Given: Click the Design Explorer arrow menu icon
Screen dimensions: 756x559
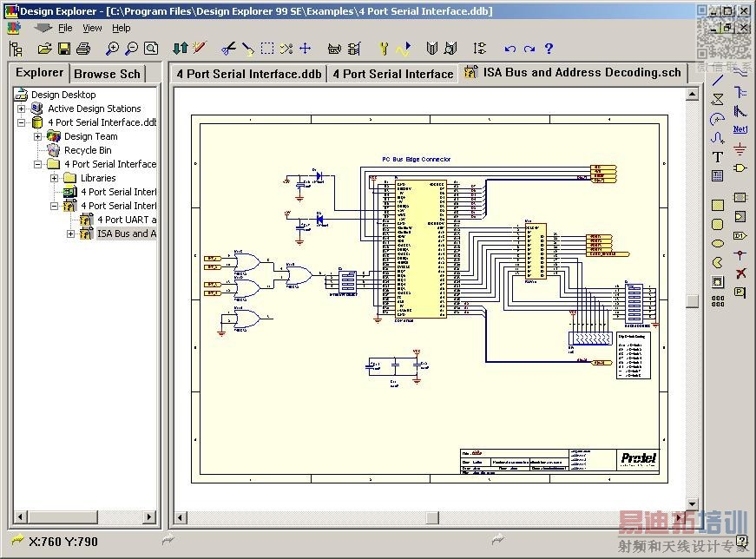Looking at the screenshot, I should pos(43,28).
